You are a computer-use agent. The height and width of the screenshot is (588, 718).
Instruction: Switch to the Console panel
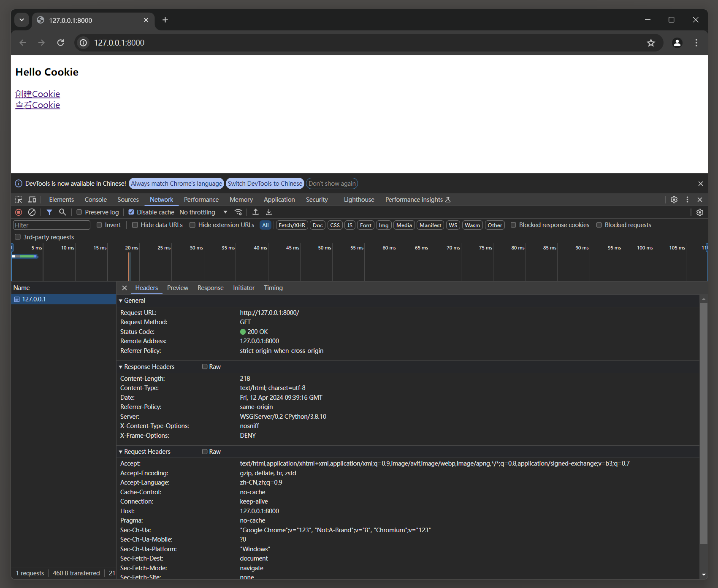click(x=96, y=200)
